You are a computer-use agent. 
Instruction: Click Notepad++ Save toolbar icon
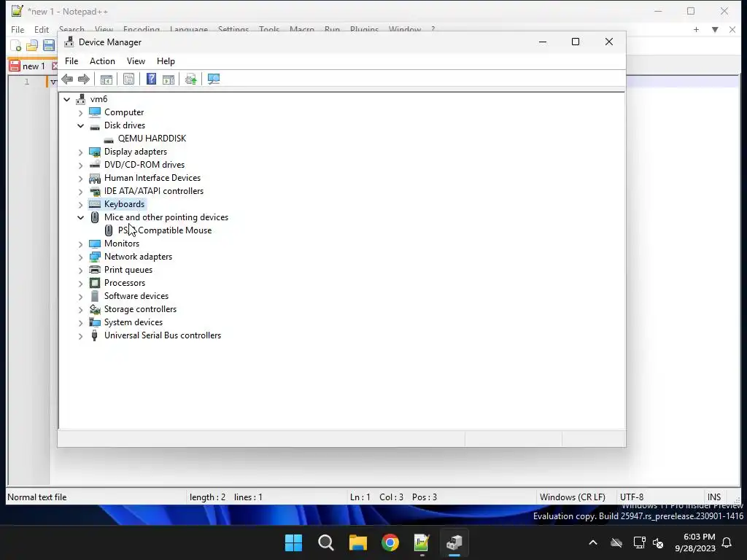(49, 46)
